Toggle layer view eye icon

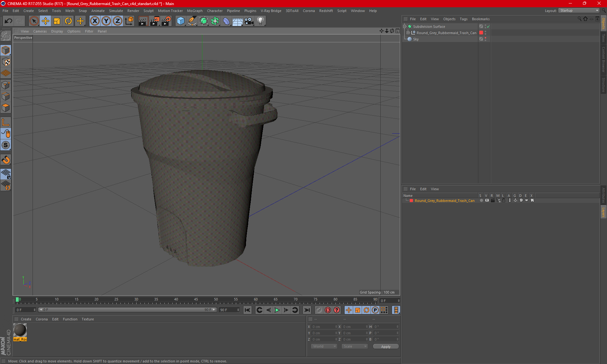point(487,200)
